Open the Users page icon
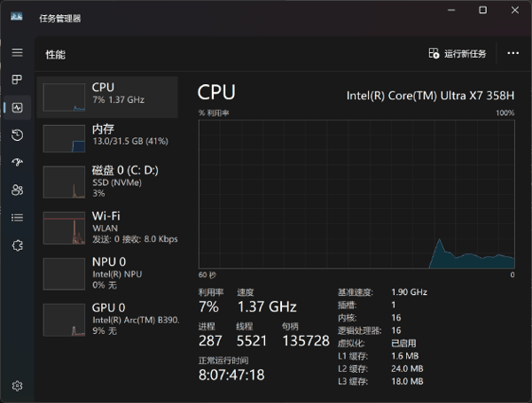 coord(18,190)
